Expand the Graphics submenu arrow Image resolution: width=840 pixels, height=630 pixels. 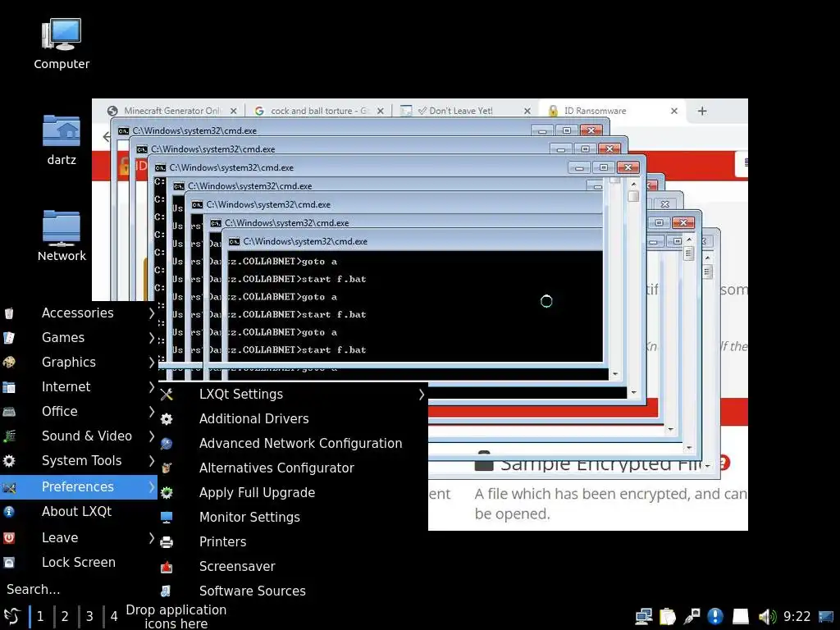(152, 363)
